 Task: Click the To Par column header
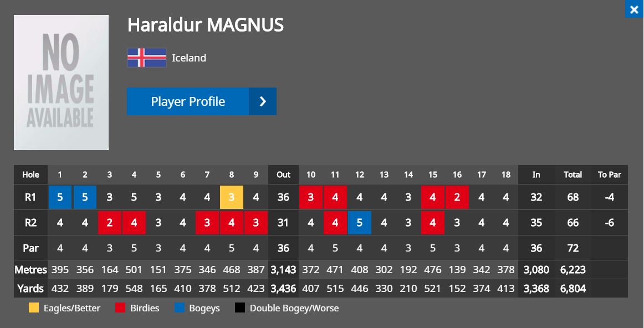point(610,175)
